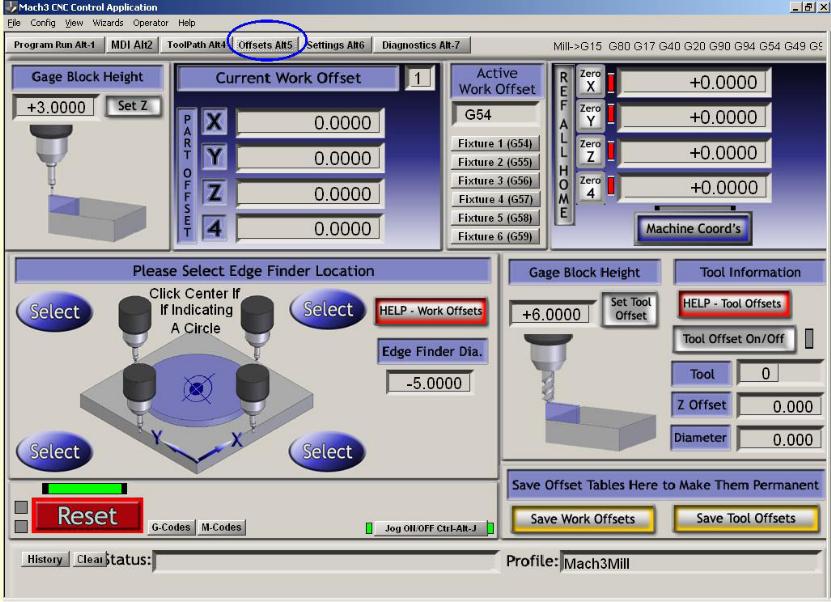This screenshot has width=831, height=602.
Task: Open the File menu
Action: (14, 23)
